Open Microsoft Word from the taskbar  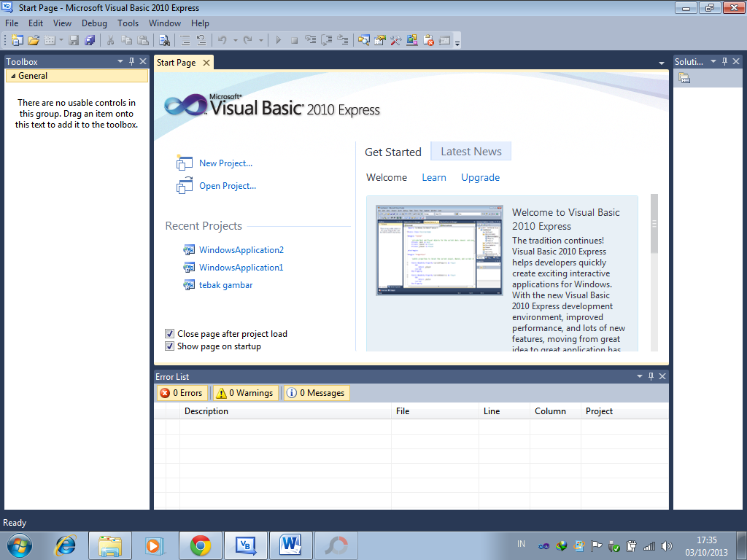(x=290, y=545)
